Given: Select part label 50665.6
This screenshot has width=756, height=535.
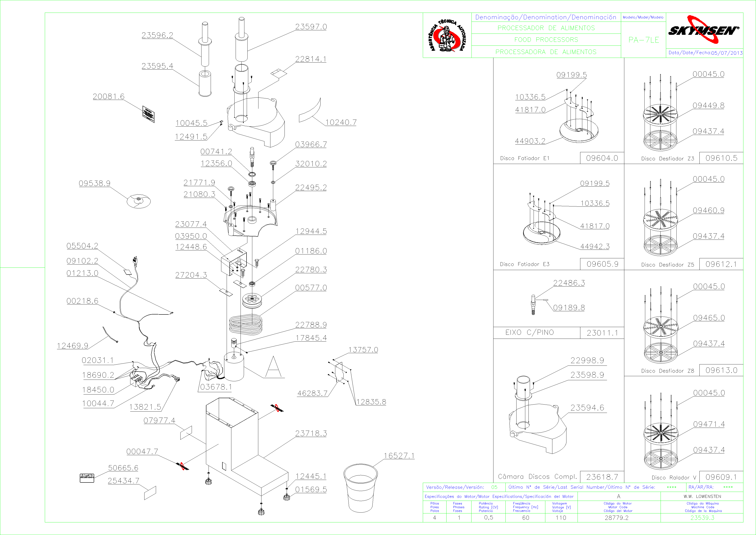Looking at the screenshot, I should (123, 468).
